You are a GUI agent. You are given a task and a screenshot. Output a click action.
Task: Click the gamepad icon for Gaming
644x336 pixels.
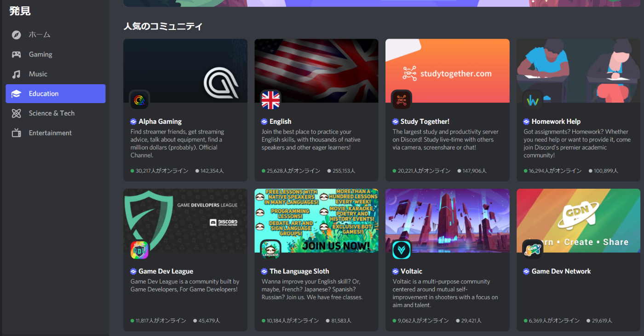tap(17, 54)
